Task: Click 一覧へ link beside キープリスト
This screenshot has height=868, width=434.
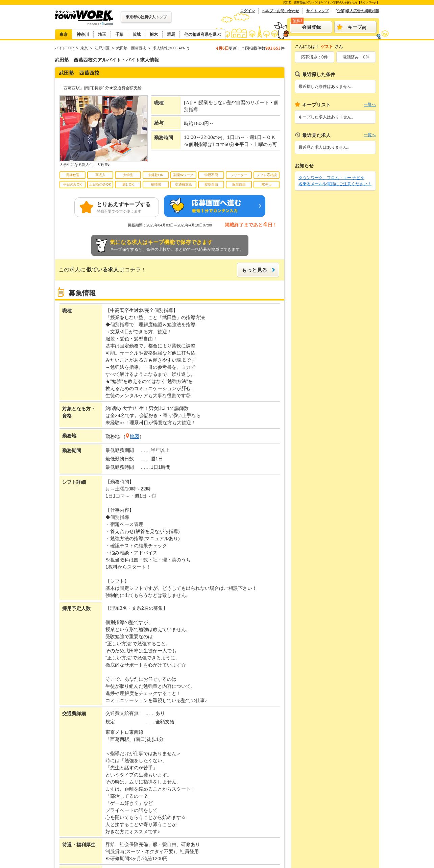Action: [370, 105]
